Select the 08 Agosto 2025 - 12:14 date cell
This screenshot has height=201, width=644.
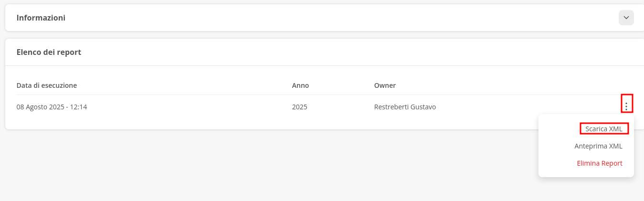coord(52,107)
